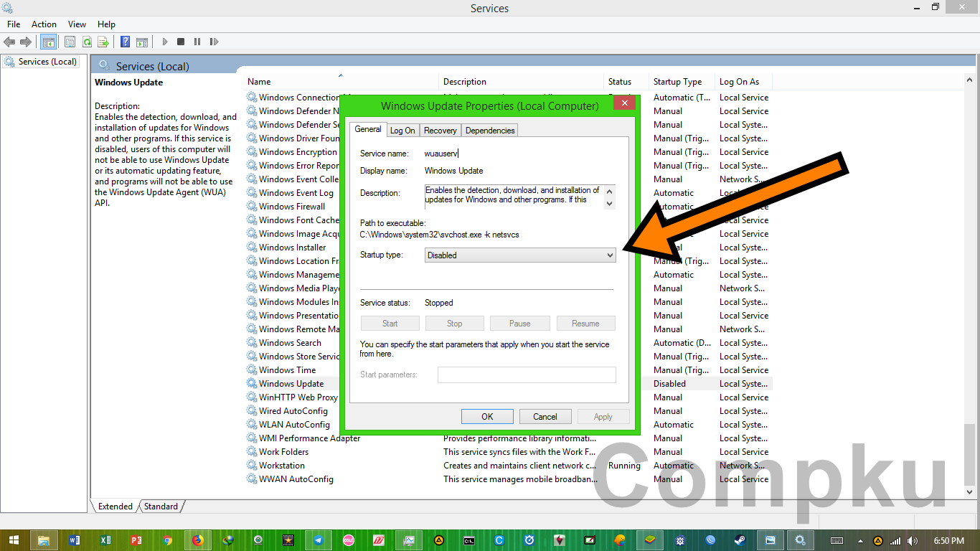
Task: Select the Windows Search service gear icon
Action: point(252,343)
